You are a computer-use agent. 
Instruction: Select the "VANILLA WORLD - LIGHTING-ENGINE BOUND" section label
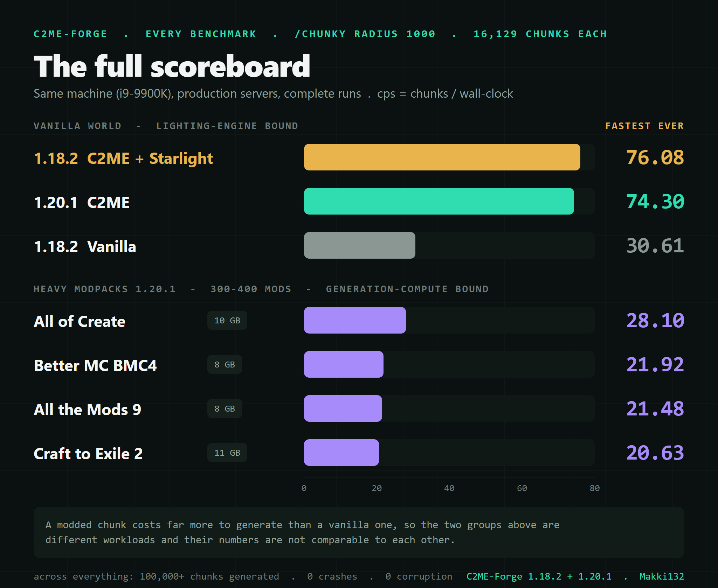[166, 126]
